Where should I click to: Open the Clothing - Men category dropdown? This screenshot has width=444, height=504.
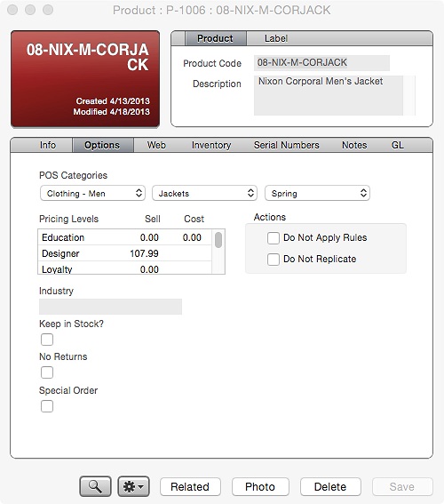pos(92,193)
